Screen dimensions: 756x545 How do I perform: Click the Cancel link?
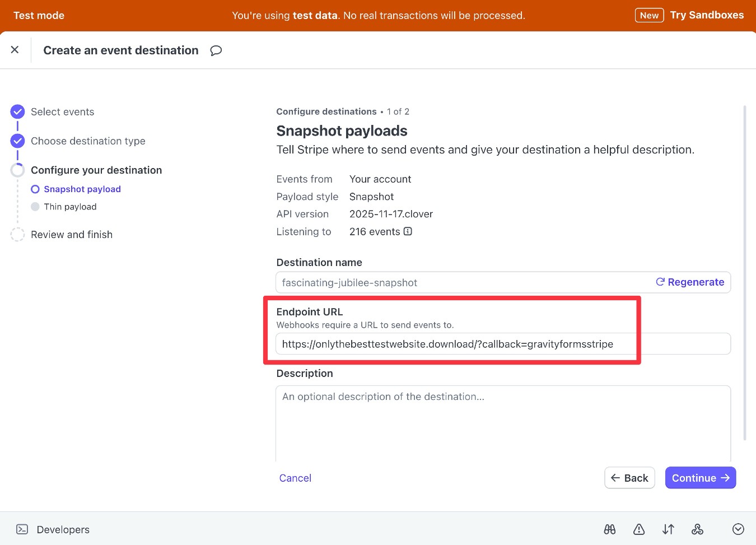tap(295, 478)
